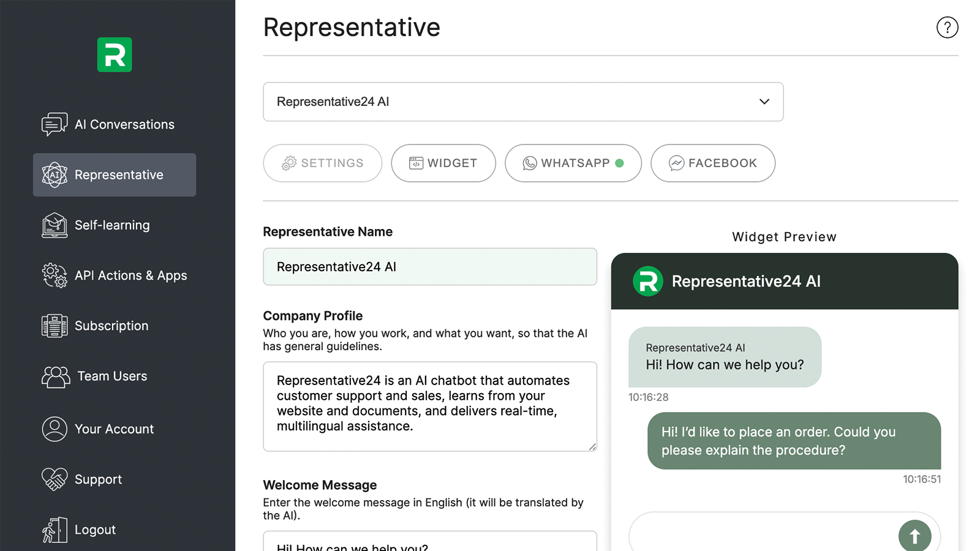Click the green R logo in sidebar
This screenshot has width=980, height=551.
(115, 55)
